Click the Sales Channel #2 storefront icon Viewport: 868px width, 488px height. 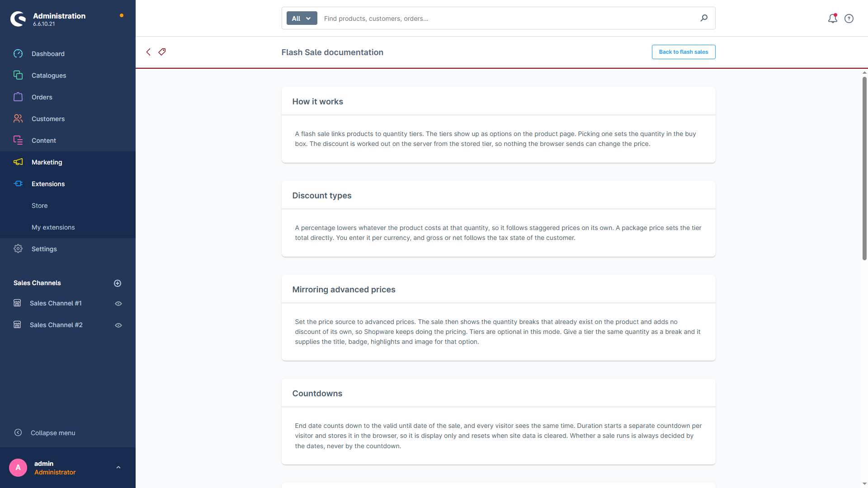click(17, 325)
